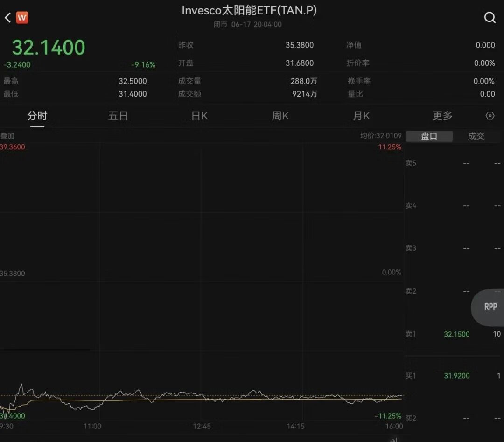This screenshot has height=442, width=504.
Task: Go back using the left arrow
Action: (x=8, y=18)
